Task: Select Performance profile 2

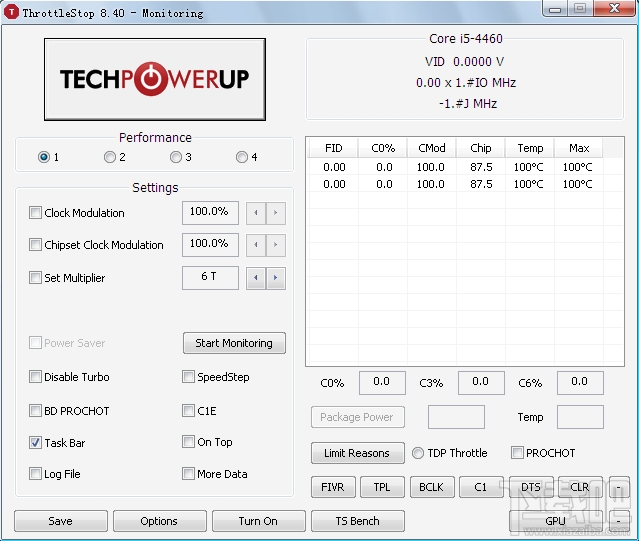Action: [110, 157]
